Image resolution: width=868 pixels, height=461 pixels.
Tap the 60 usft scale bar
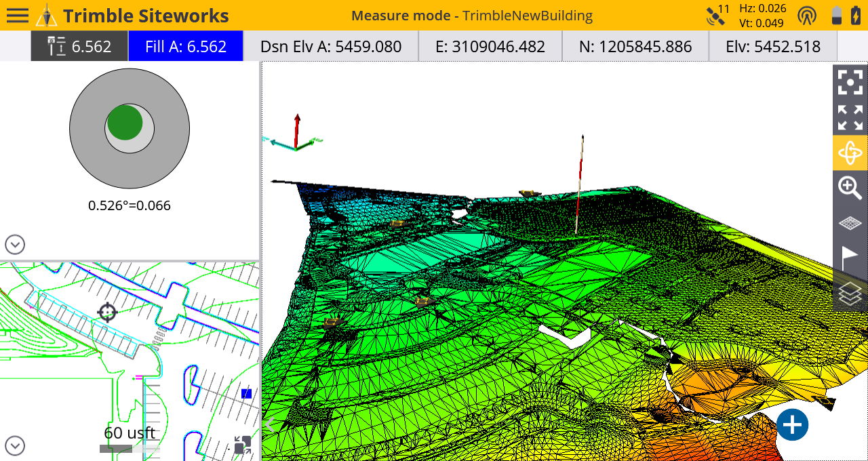[x=130, y=439]
